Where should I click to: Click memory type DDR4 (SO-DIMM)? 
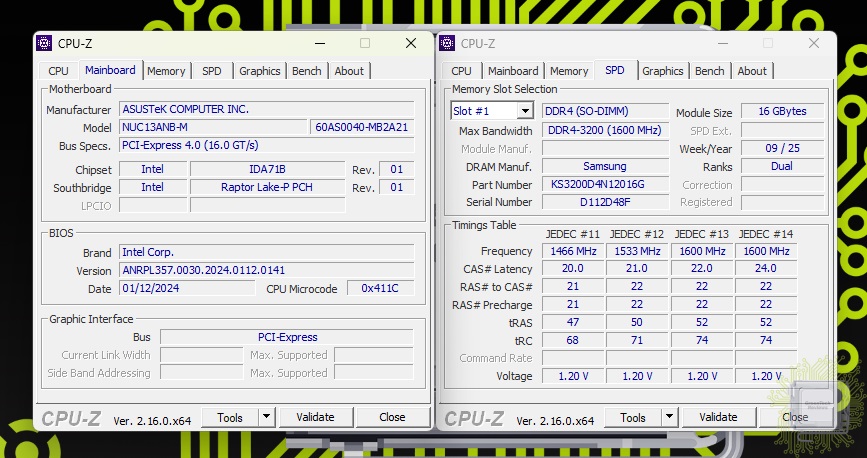pyautogui.click(x=605, y=111)
